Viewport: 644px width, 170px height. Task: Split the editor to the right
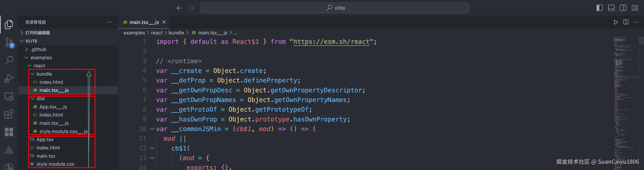(626, 22)
